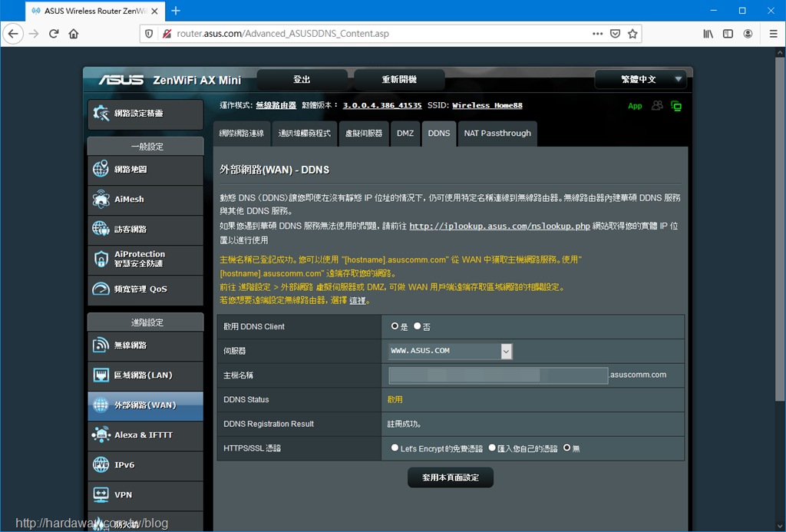The height and width of the screenshot is (532, 786).
Task: Go to the browser home page
Action: pyautogui.click(x=74, y=34)
